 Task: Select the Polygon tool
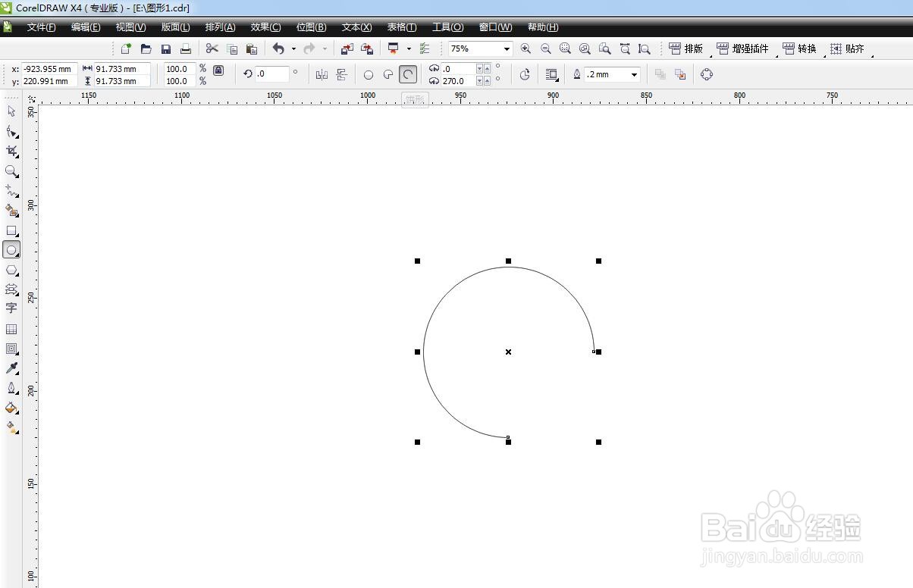tap(11, 270)
